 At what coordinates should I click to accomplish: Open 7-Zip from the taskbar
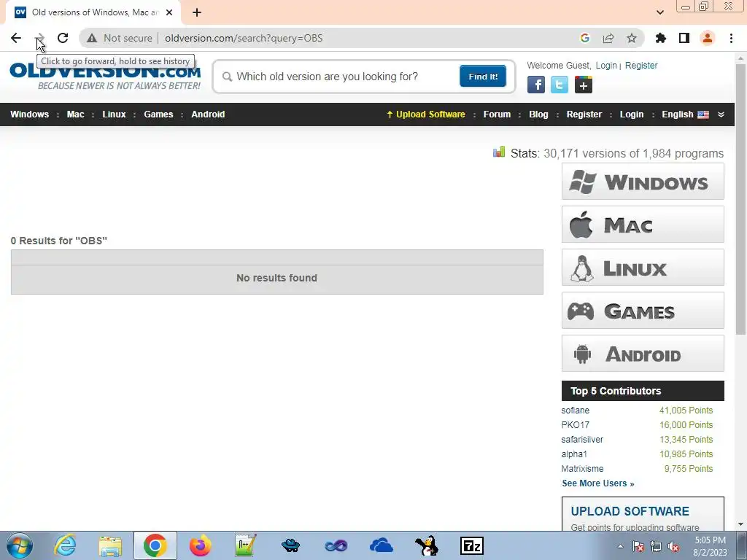(x=472, y=545)
